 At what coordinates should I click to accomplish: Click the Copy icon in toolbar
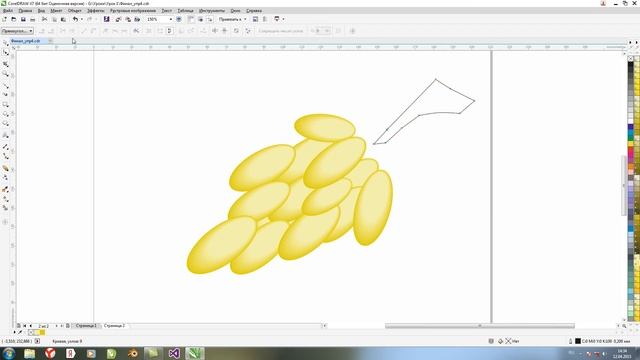[54, 19]
